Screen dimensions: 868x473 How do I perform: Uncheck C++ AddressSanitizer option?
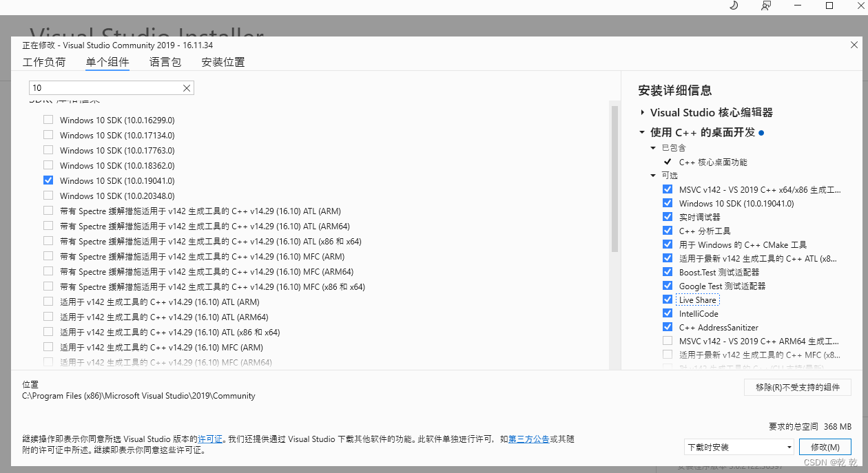(667, 327)
